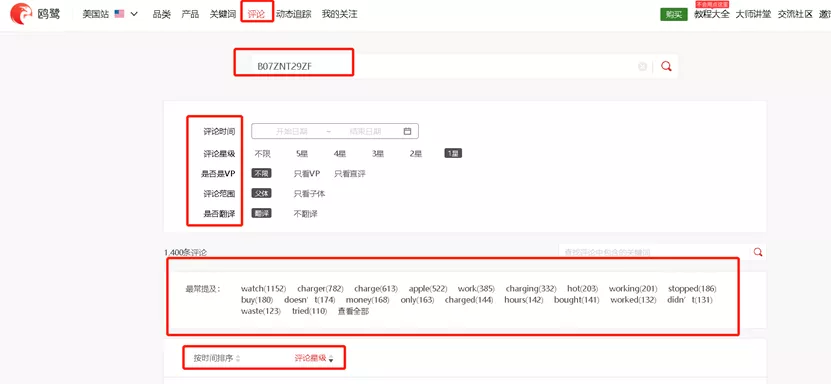Image resolution: width=831 pixels, height=384 pixels.
Task: Click keyword hours(142)
Action: tap(523, 300)
